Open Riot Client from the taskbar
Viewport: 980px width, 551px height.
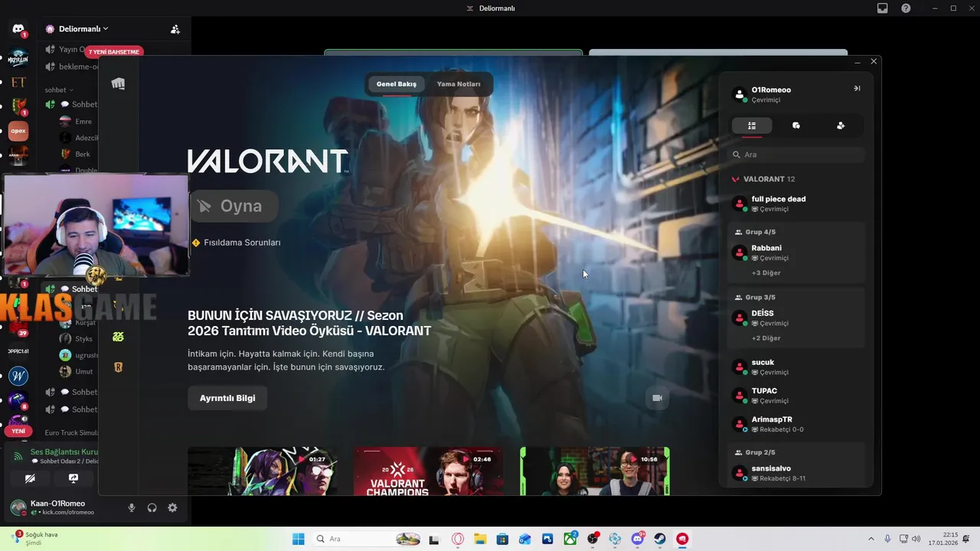point(682,539)
